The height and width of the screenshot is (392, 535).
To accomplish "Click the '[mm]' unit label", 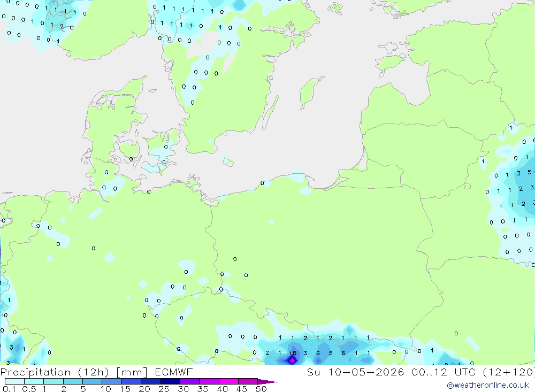I will tap(132, 372).
